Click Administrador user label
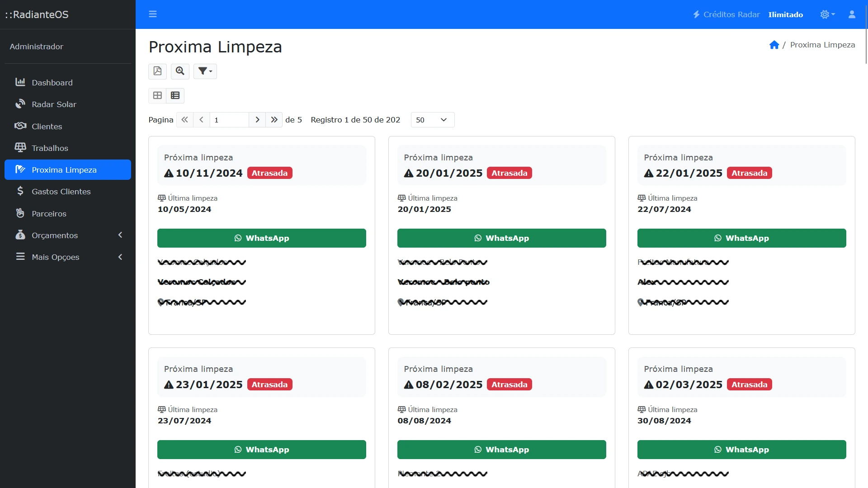 [37, 47]
